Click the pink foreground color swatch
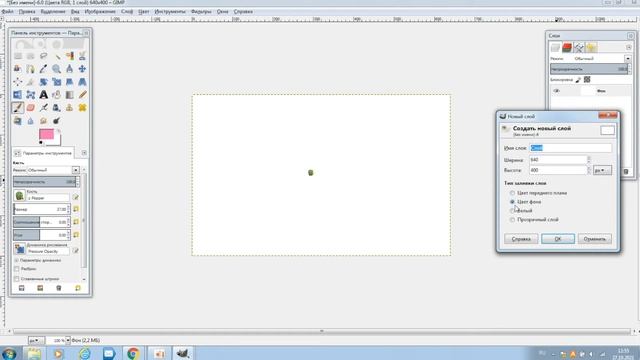The height and width of the screenshot is (360, 640). tap(46, 134)
